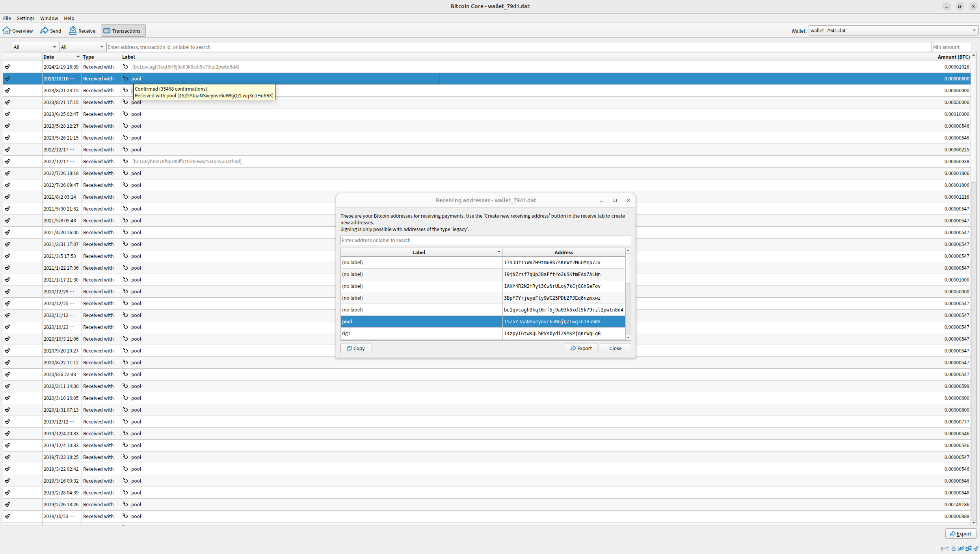Open the Window menu
Screen dimensions: 980x554
(49, 18)
